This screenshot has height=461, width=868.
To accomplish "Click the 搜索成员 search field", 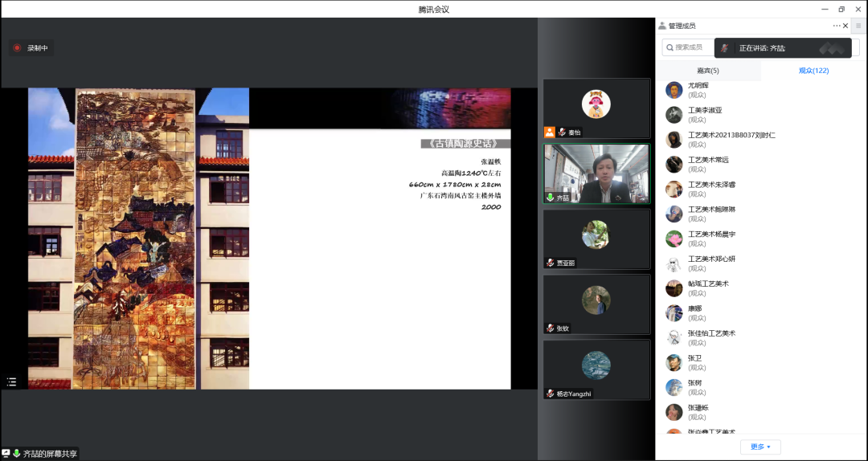I will pyautogui.click(x=687, y=48).
